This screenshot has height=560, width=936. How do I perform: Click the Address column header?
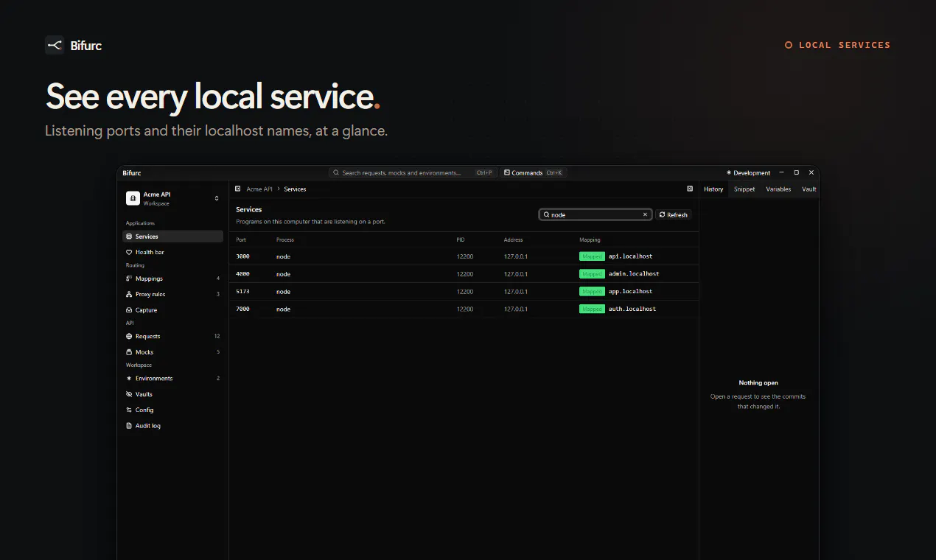coord(514,239)
